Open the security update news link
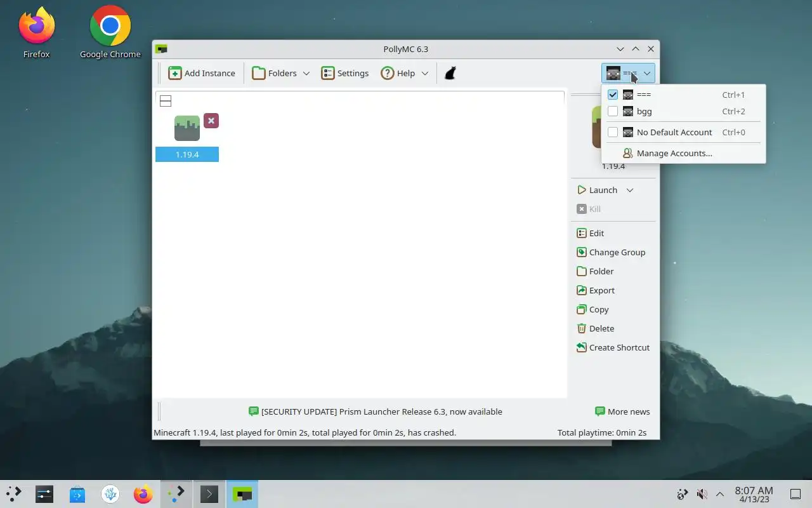 [x=376, y=411]
